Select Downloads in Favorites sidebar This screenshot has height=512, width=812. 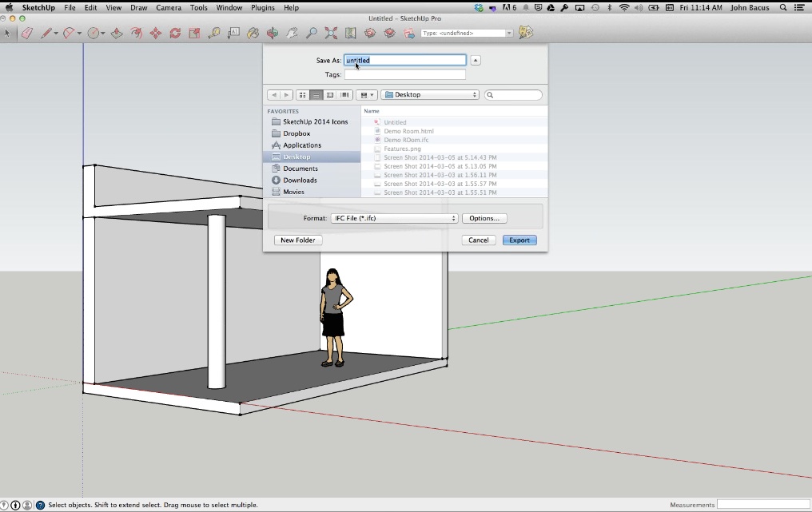click(300, 181)
